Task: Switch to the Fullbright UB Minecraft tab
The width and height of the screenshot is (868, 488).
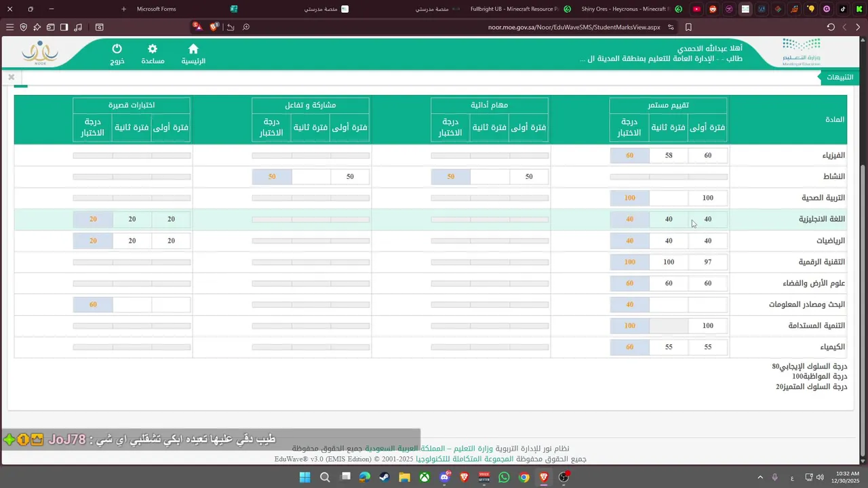Action: [x=521, y=9]
